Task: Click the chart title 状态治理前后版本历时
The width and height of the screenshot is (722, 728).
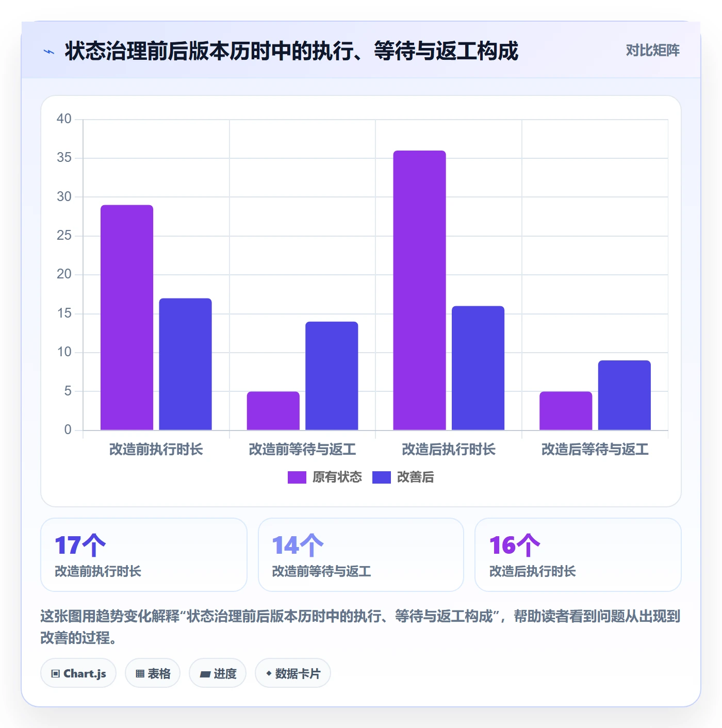Action: (x=291, y=51)
